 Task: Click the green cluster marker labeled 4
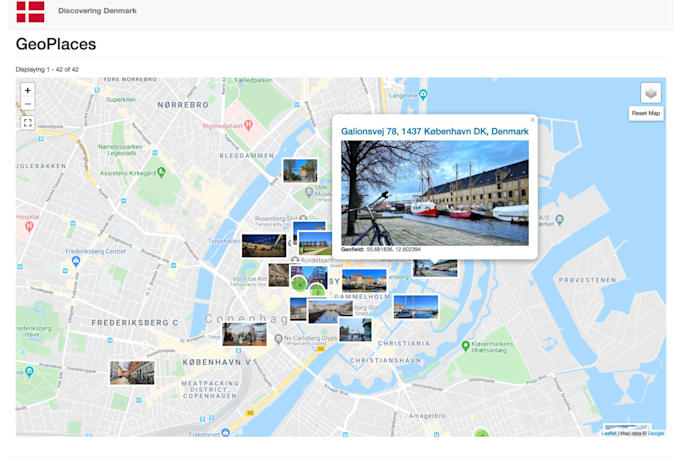point(299,284)
